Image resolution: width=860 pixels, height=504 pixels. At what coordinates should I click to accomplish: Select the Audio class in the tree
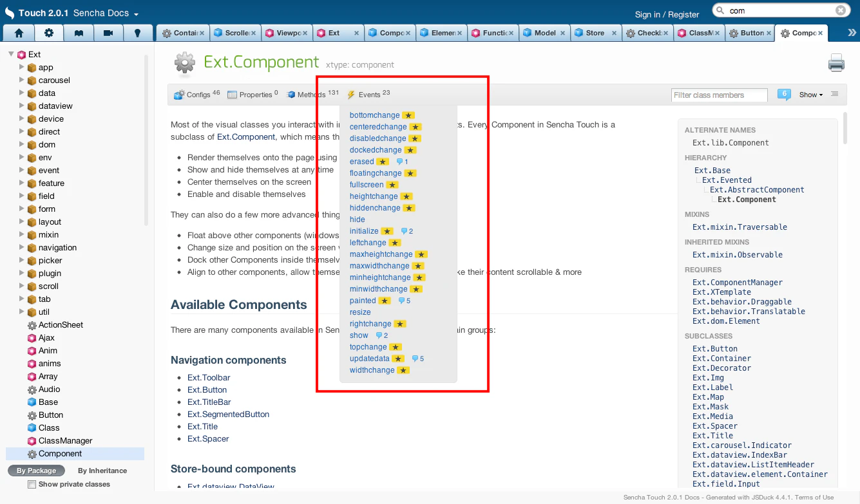tap(49, 389)
